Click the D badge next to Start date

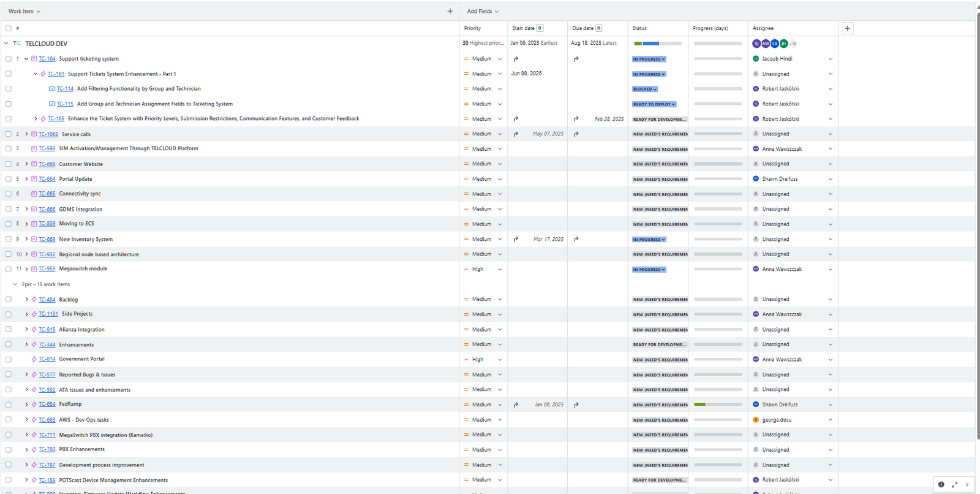click(540, 28)
